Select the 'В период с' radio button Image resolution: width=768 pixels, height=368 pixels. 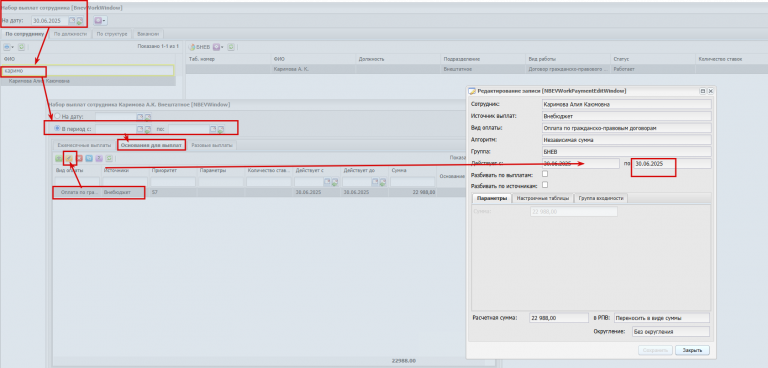[x=57, y=128]
